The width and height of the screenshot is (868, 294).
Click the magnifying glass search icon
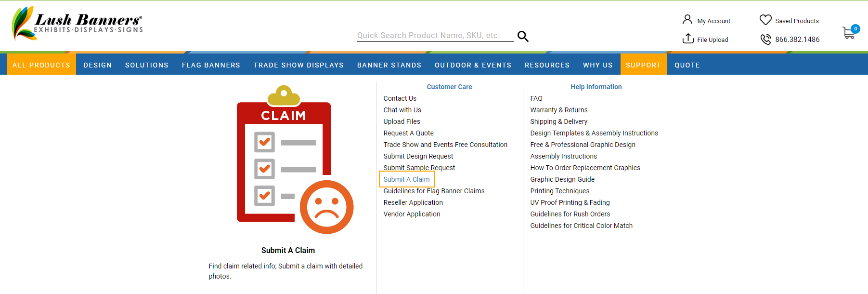[523, 36]
